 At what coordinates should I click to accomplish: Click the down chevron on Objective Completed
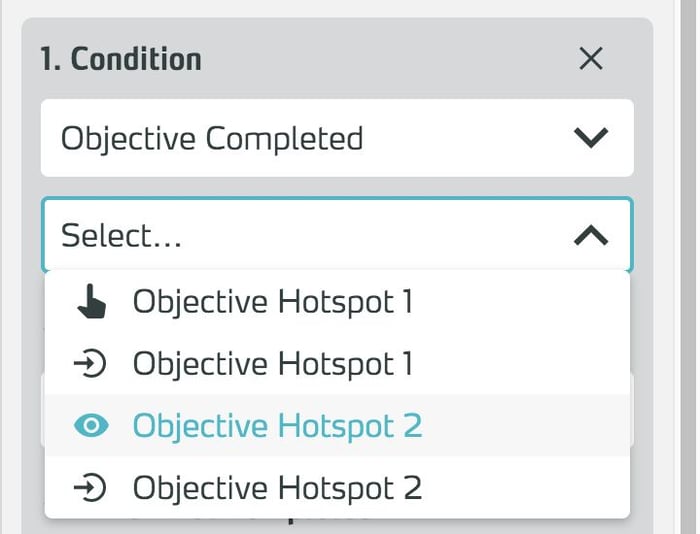pyautogui.click(x=591, y=138)
